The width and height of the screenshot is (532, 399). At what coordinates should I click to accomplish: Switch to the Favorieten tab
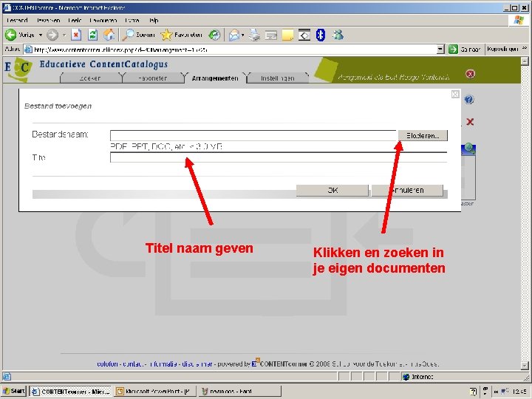pos(153,78)
